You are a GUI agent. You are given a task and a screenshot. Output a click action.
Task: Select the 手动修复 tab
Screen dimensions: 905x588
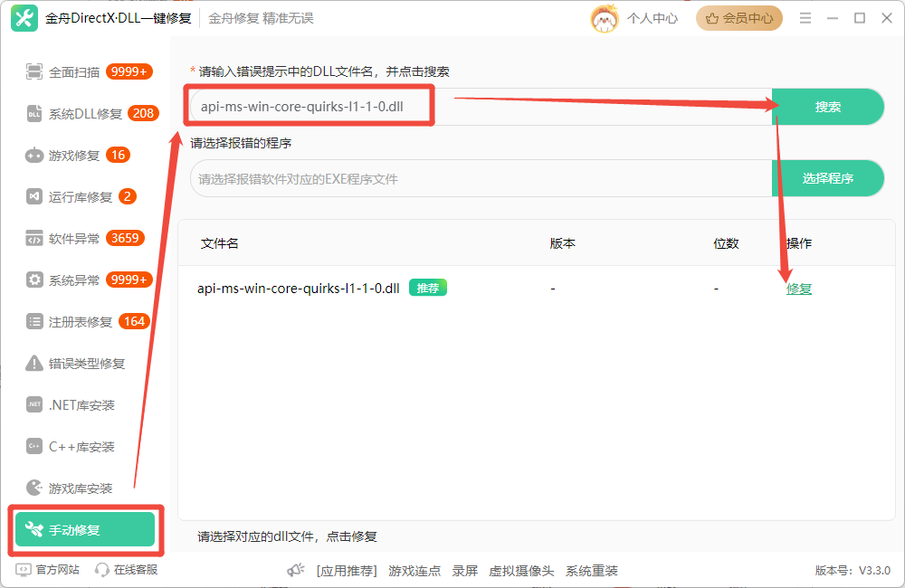pos(85,529)
